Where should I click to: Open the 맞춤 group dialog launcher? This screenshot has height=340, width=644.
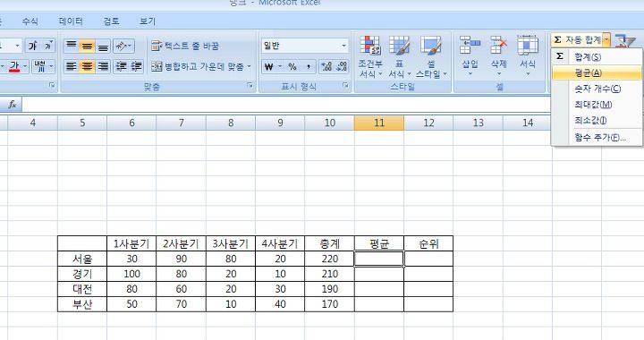250,85
